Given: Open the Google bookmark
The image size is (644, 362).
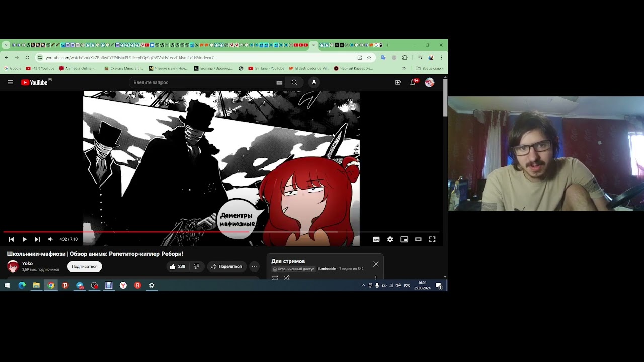Looking at the screenshot, I should 13,68.
